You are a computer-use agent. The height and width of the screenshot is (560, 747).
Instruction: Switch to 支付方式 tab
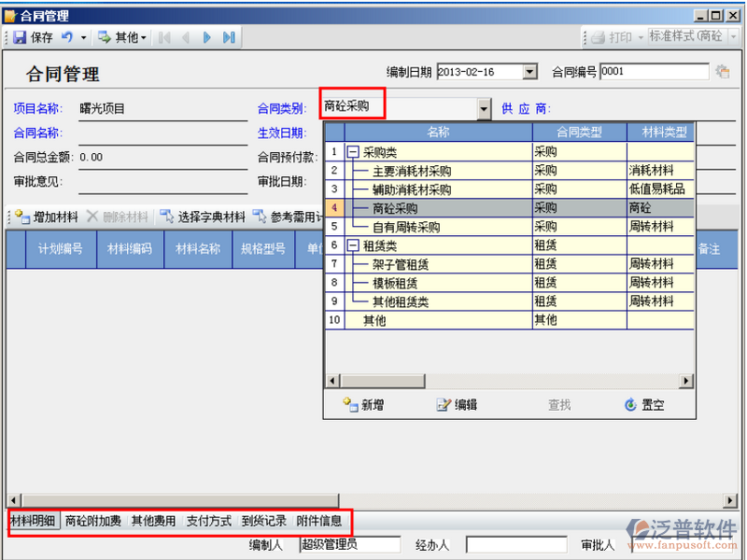tap(208, 521)
